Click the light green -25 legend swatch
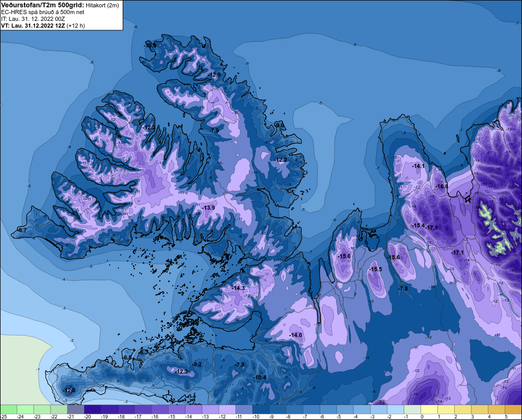This screenshot has height=420, width=522. (8, 410)
